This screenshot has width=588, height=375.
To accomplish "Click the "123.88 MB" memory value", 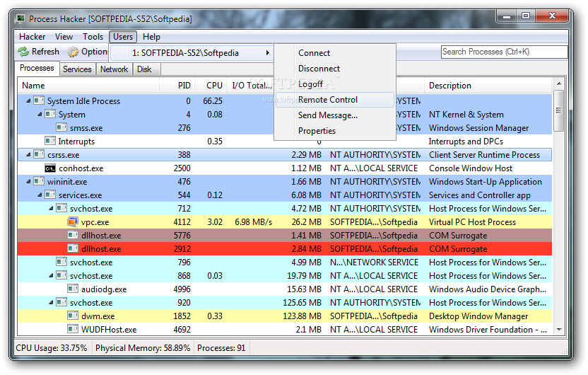I will click(x=302, y=316).
